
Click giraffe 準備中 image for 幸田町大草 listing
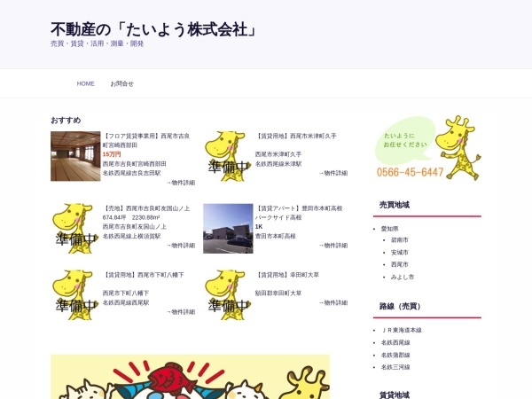coord(228,295)
